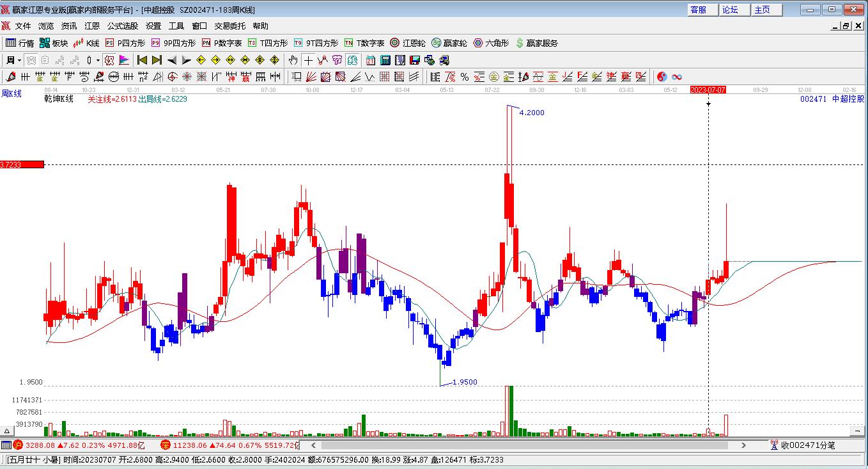Open the calendar date icon

[x=371, y=60]
